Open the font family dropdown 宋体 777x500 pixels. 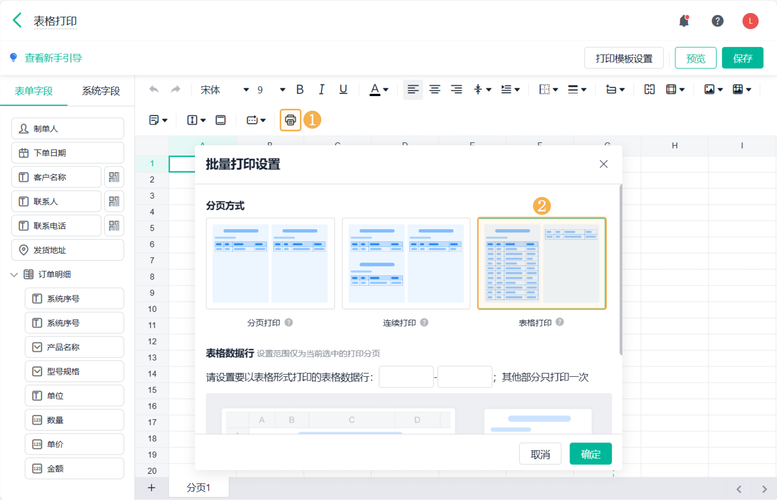coord(224,90)
